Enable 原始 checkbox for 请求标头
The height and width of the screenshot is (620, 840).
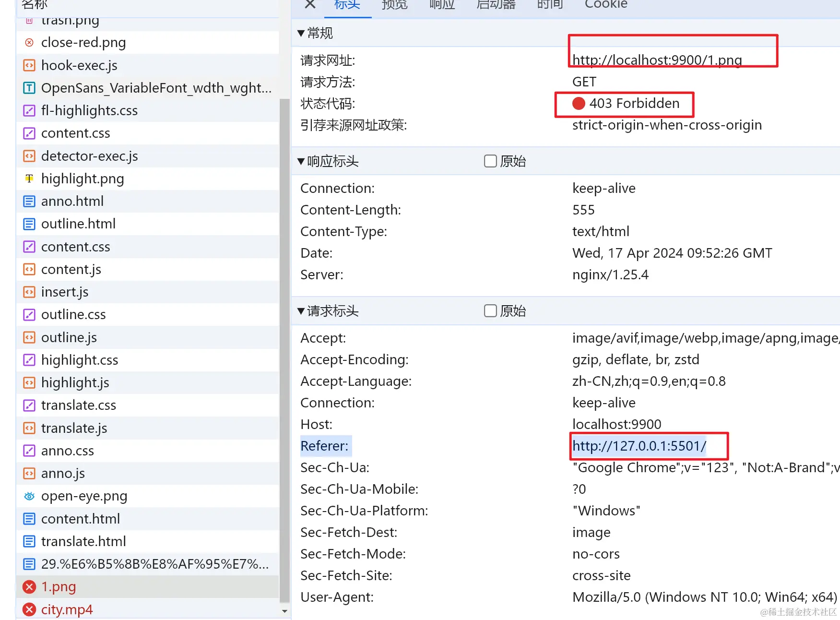tap(490, 310)
